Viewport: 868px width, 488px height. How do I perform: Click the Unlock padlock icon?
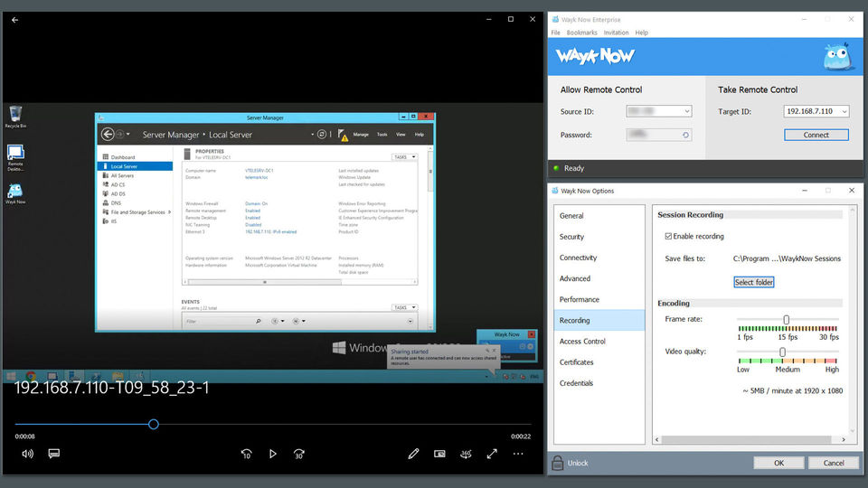(x=558, y=463)
